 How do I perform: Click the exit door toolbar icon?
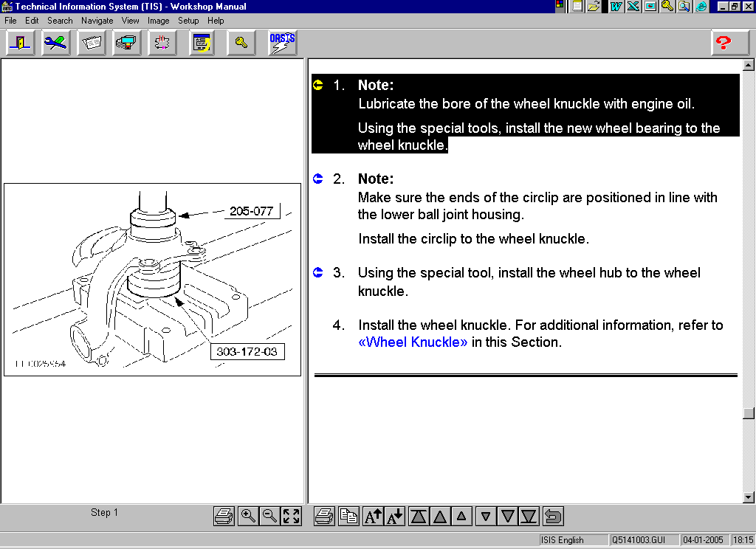click(20, 43)
